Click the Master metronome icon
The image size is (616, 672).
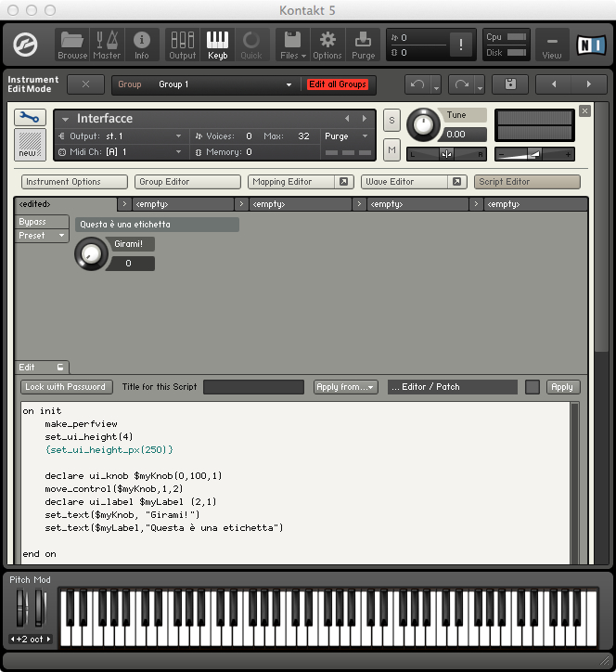point(107,43)
